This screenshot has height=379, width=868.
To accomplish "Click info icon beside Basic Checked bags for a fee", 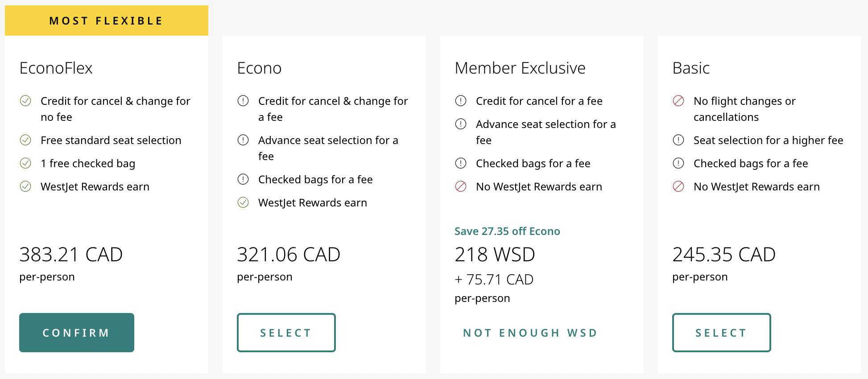I will tap(678, 163).
